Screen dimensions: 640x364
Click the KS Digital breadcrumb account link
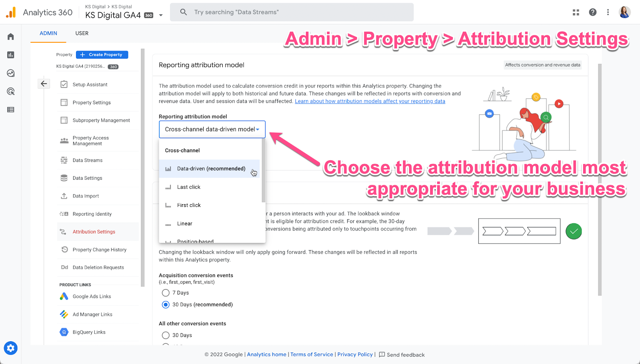click(95, 7)
